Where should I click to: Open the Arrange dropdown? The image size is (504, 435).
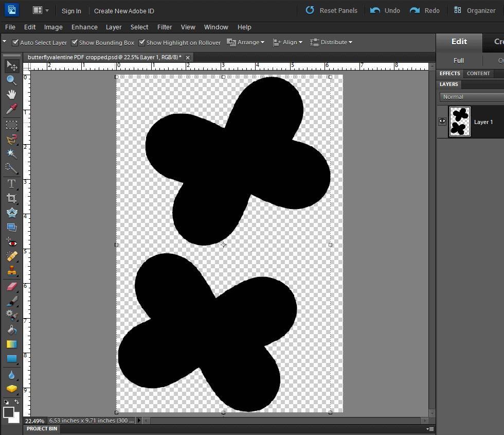click(246, 42)
